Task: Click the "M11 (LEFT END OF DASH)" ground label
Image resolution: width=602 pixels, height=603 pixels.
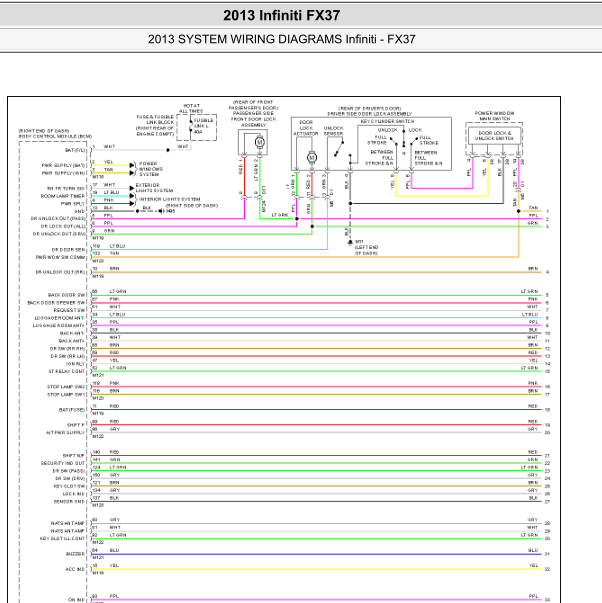Action: click(366, 247)
